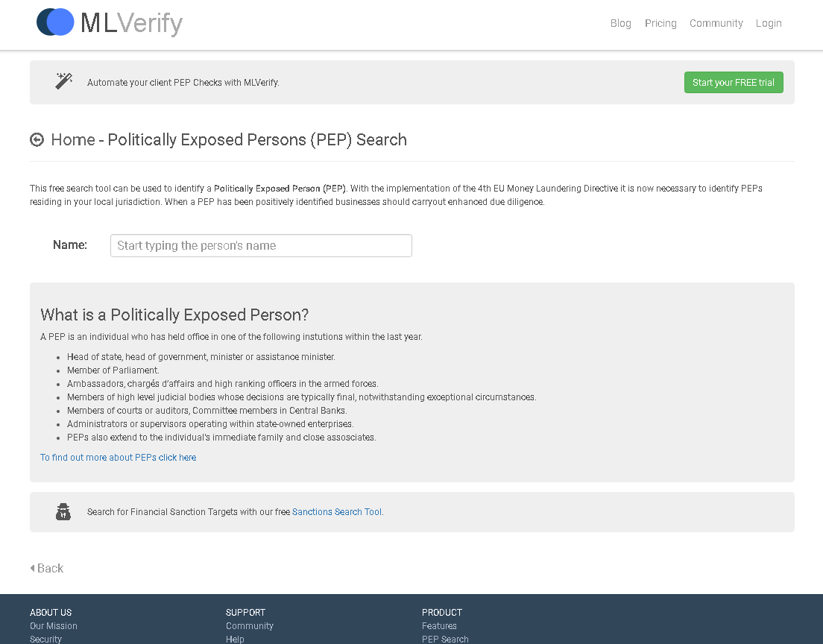The height and width of the screenshot is (644, 823).
Task: Open the Blog menu item
Action: pyautogui.click(x=620, y=23)
